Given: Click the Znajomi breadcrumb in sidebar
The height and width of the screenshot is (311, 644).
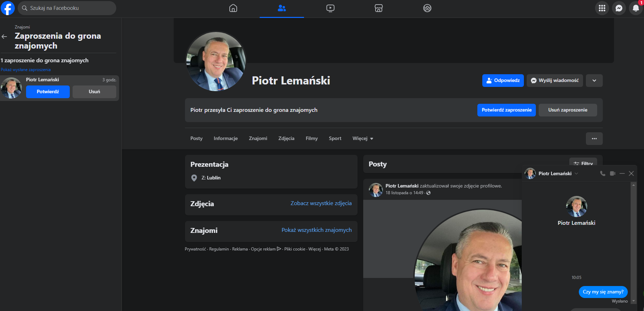Looking at the screenshot, I should point(22,27).
